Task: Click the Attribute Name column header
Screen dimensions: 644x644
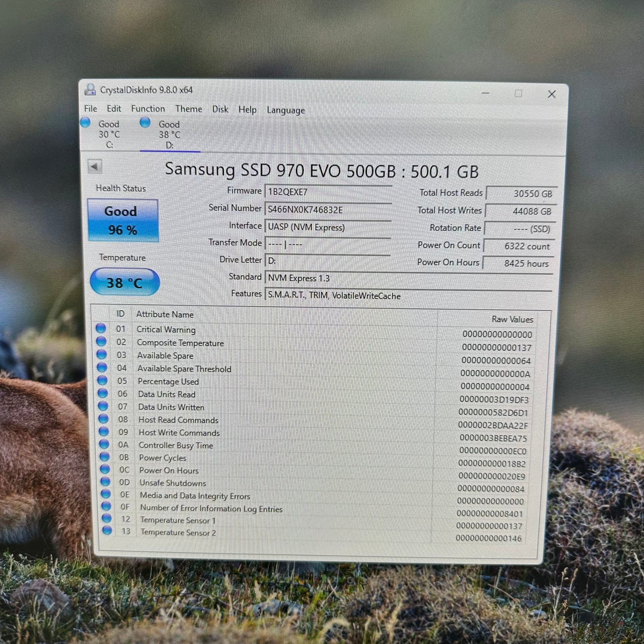Action: pyautogui.click(x=165, y=314)
